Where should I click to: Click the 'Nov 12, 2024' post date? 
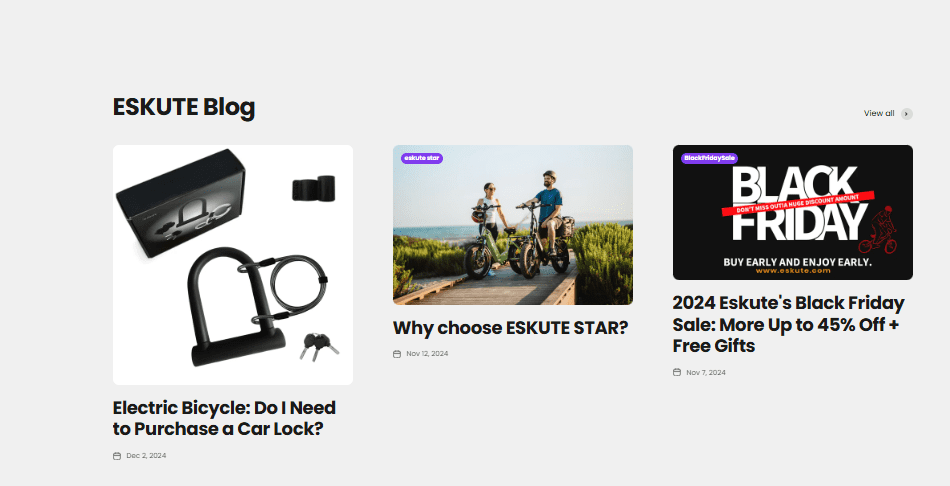coord(427,354)
